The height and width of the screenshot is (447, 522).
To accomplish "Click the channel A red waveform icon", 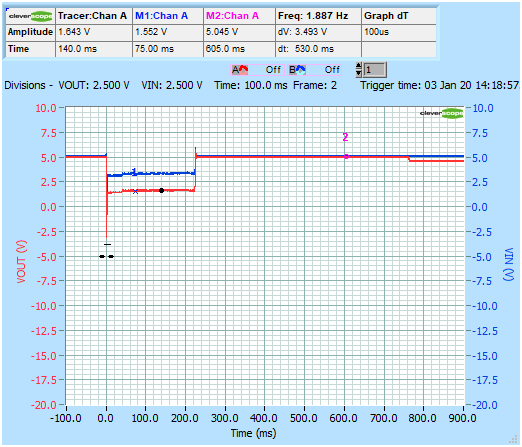I will coord(240,70).
